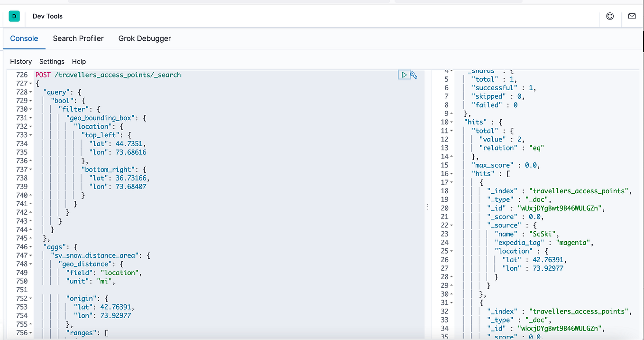Click the green D app logo icon
This screenshot has width=644, height=340.
tap(14, 16)
